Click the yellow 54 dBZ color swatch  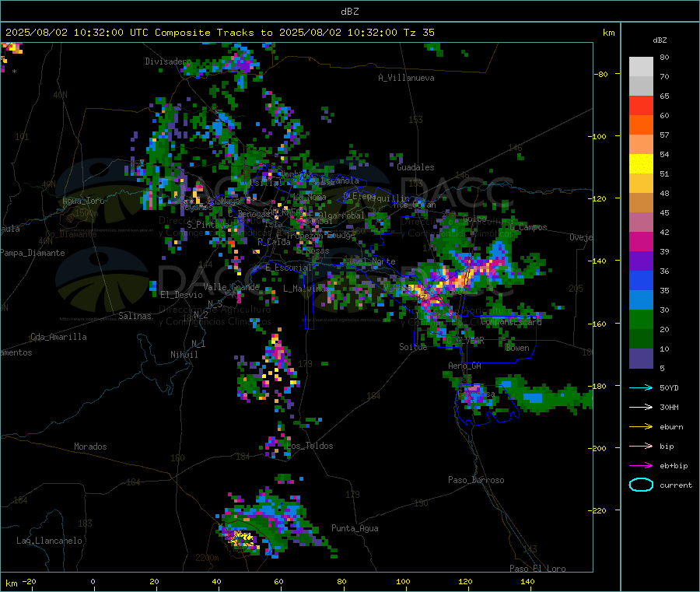tap(641, 164)
